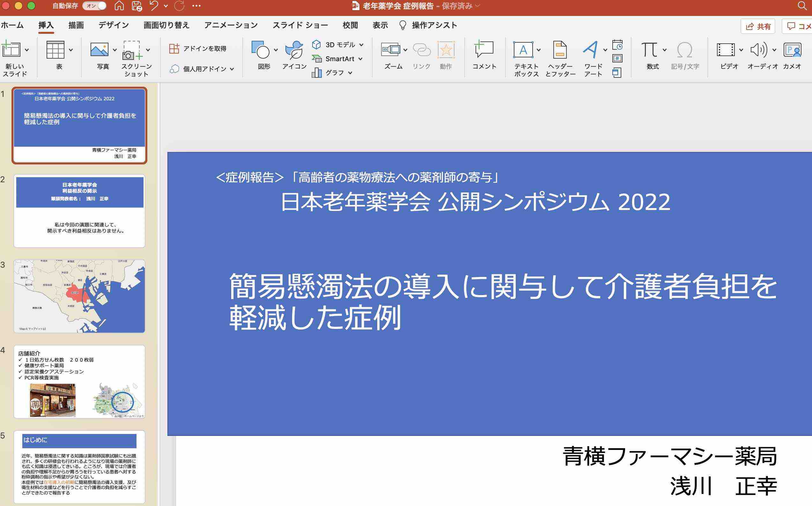Click the Video (ビデオ) icon
The width and height of the screenshot is (812, 506).
[x=726, y=50]
